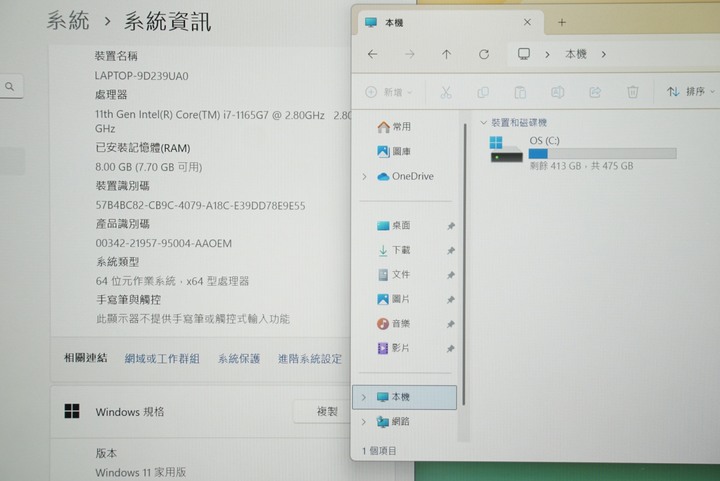
Task: Collapse the 裝置和磁碟機 group
Action: [483, 123]
